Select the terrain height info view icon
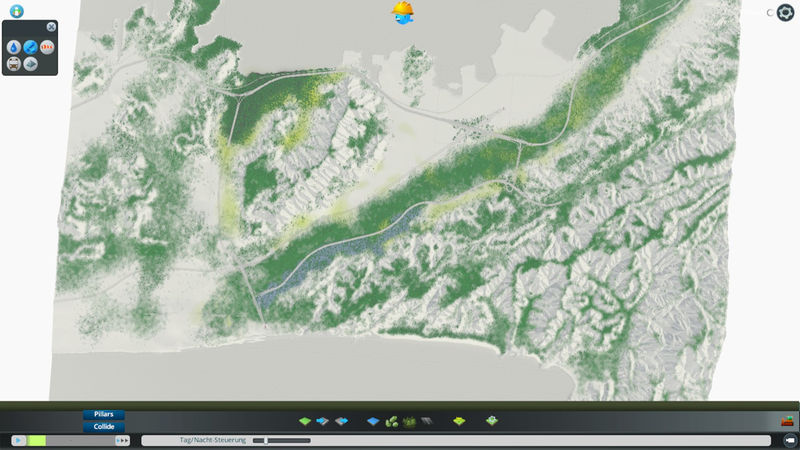This screenshot has width=800, height=450. tap(31, 63)
